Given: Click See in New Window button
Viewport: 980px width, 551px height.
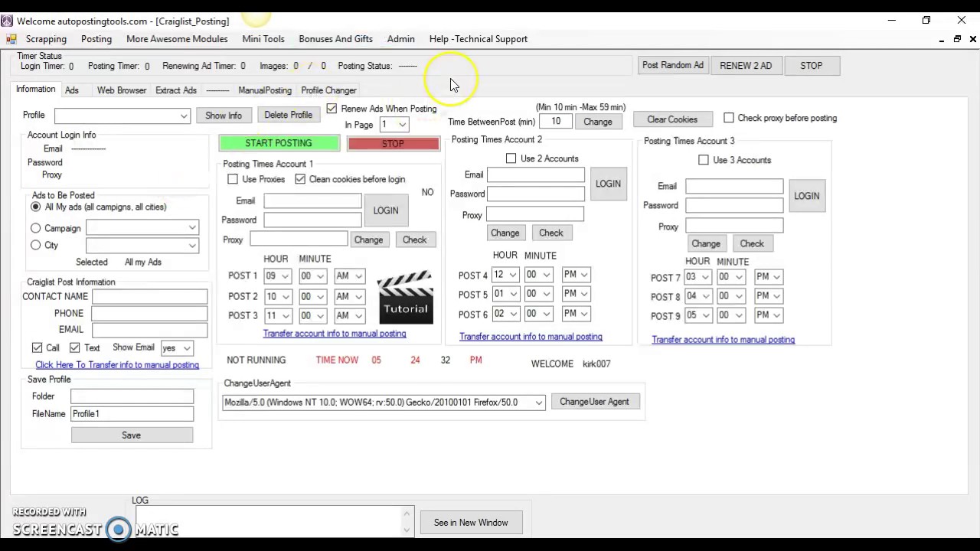Looking at the screenshot, I should click(471, 523).
